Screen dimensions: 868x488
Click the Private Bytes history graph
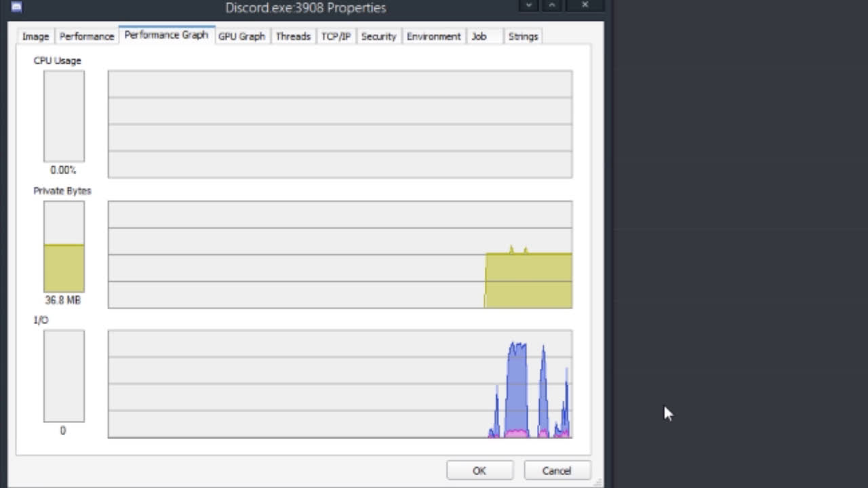(x=340, y=254)
